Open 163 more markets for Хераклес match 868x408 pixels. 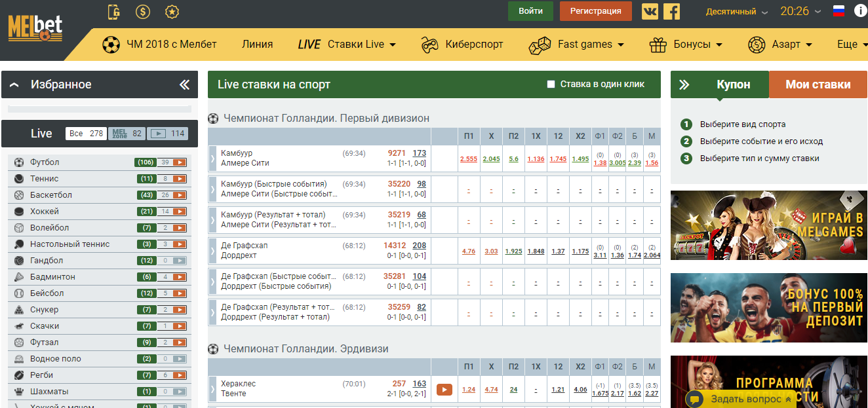pos(420,384)
